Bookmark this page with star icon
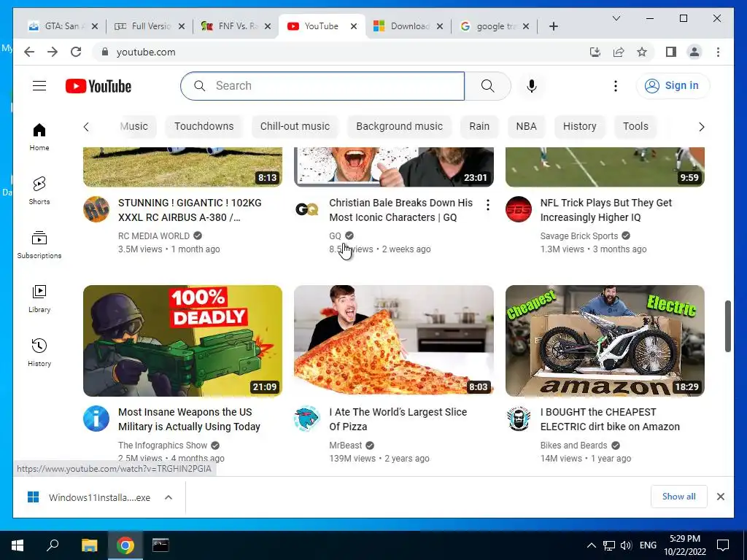The width and height of the screenshot is (747, 560). click(642, 52)
